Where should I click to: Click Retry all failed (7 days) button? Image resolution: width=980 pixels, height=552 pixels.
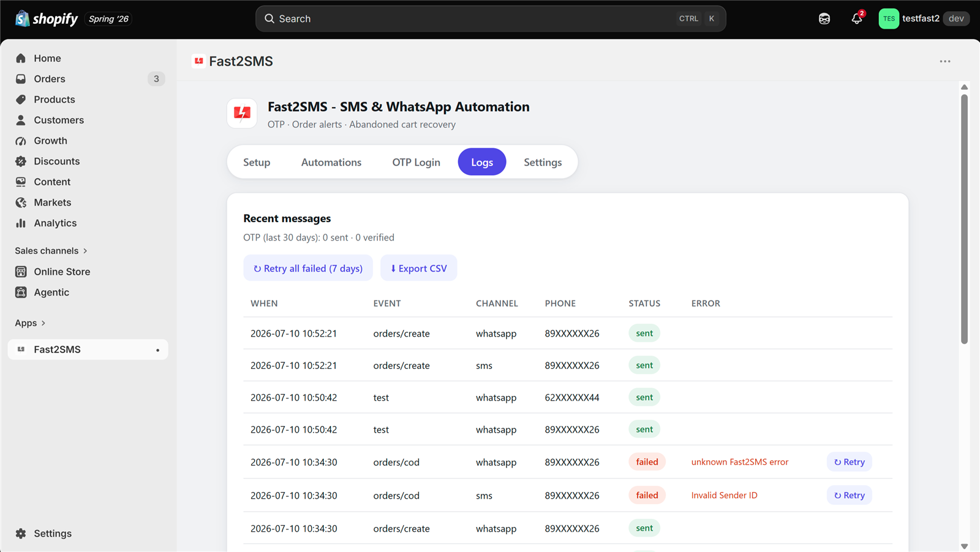click(x=308, y=268)
